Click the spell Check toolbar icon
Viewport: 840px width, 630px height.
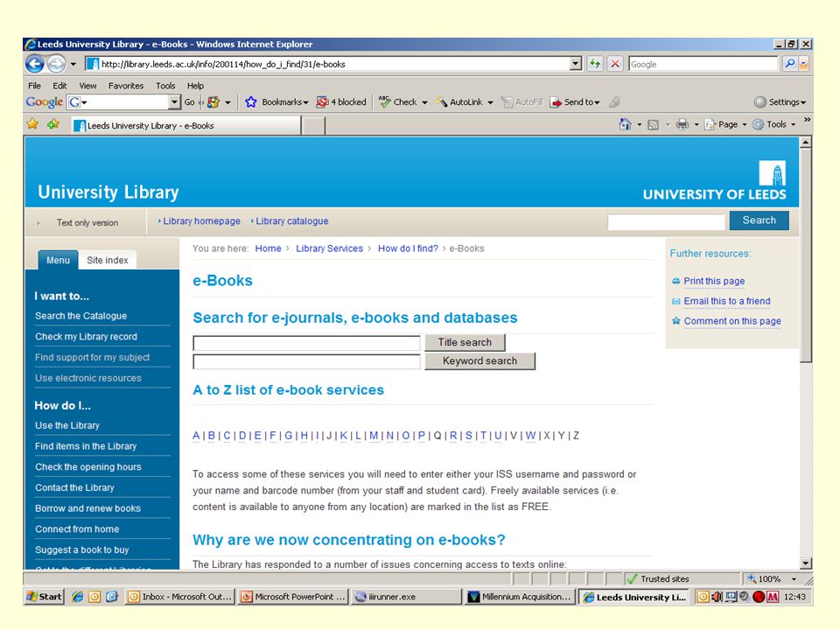[385, 101]
